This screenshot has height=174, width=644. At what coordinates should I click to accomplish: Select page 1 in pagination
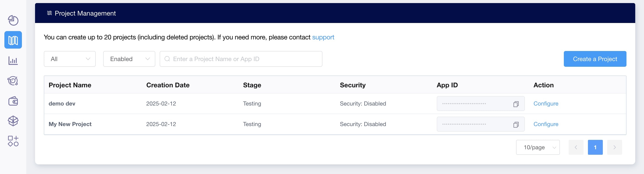pyautogui.click(x=595, y=147)
